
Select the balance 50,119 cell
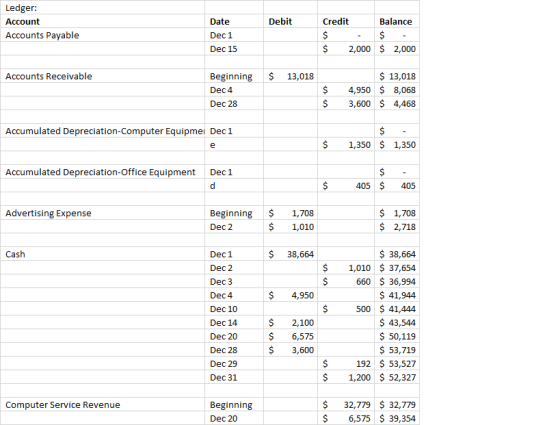click(x=397, y=336)
